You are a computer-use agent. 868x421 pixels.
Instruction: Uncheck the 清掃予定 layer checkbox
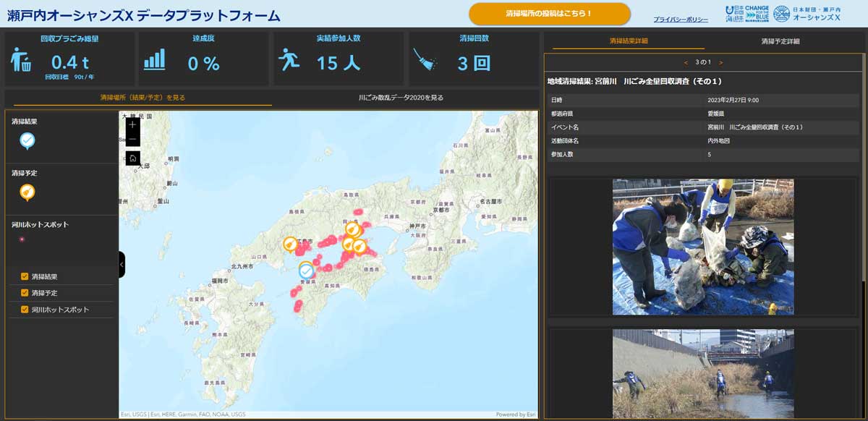pyautogui.click(x=25, y=293)
